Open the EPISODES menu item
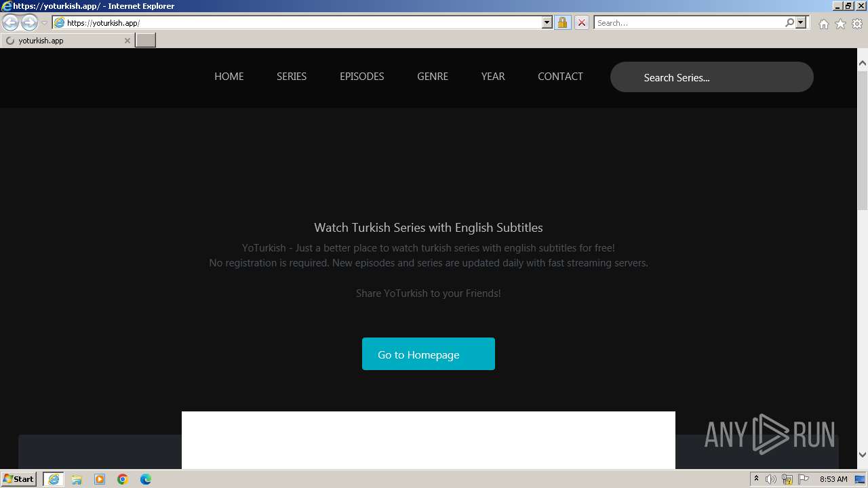 pos(362,77)
